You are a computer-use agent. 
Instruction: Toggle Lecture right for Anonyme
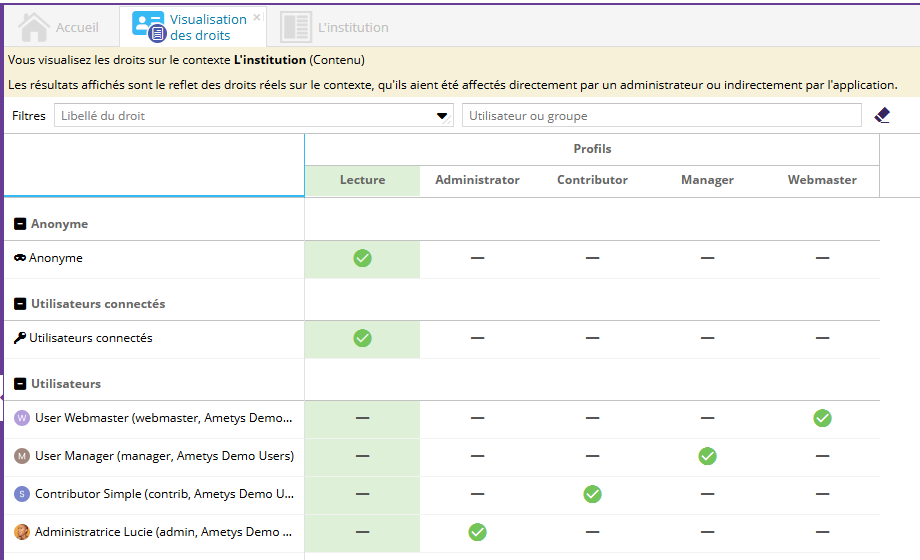click(x=362, y=258)
